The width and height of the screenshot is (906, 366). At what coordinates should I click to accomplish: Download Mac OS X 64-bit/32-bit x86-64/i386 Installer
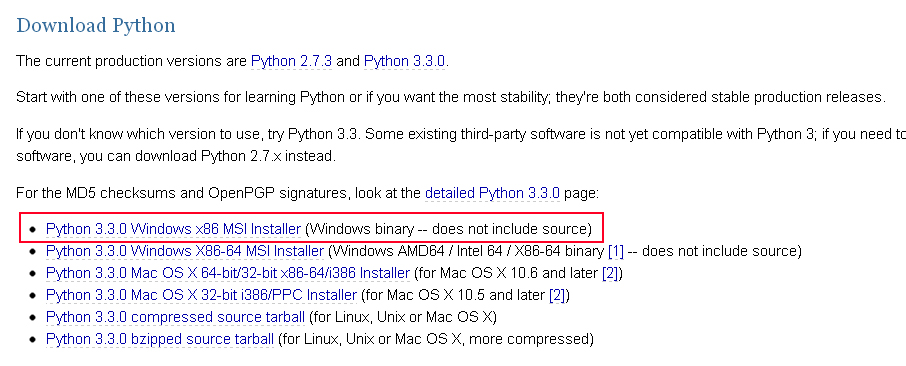228,273
